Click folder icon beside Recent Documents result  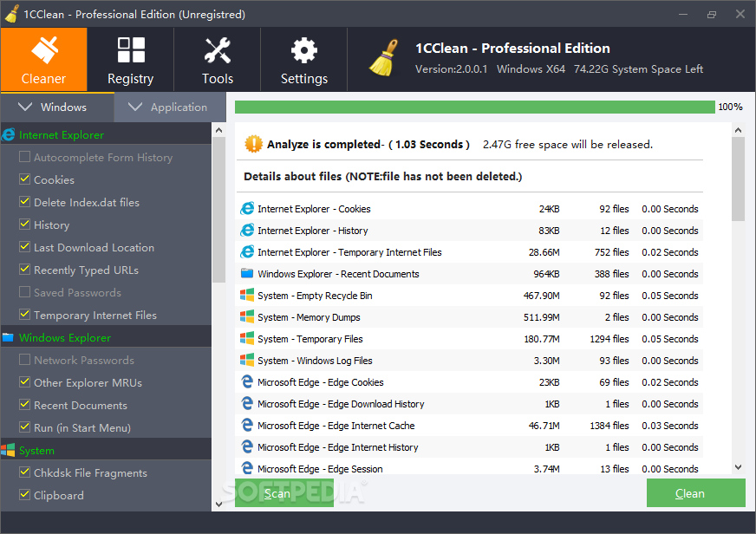(x=247, y=273)
